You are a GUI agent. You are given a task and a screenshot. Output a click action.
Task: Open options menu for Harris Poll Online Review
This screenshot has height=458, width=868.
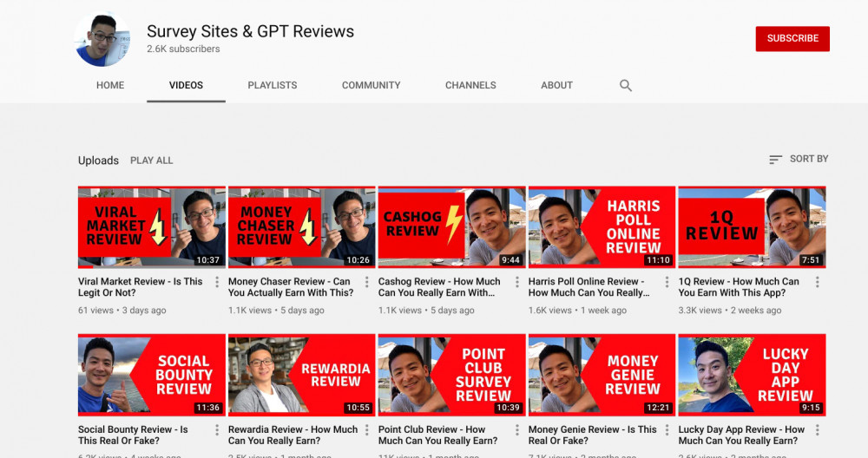pyautogui.click(x=667, y=282)
